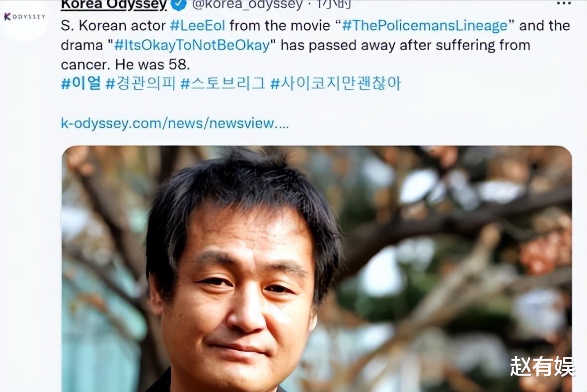
Task: Click the #이얼 hashtag
Action: pyautogui.click(x=81, y=83)
